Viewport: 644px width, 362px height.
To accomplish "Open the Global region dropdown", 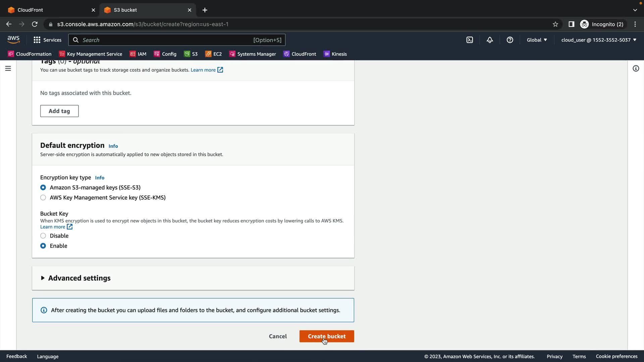I will point(537,40).
